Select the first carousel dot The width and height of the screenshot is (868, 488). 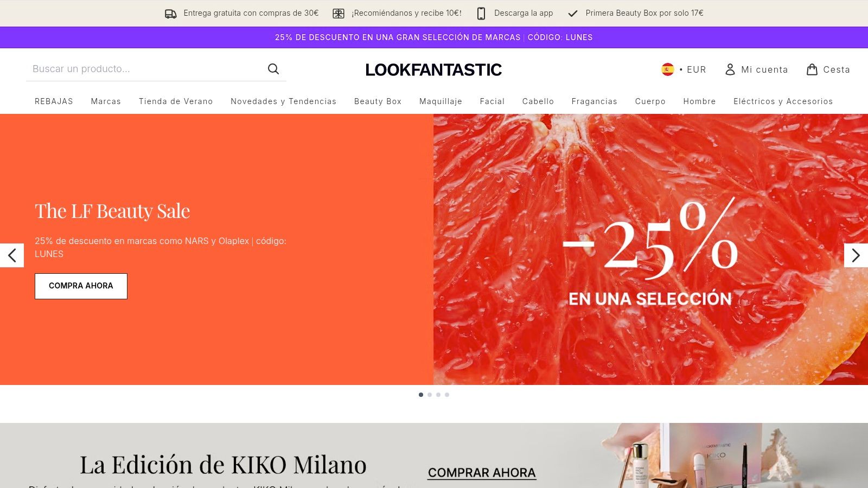421,395
